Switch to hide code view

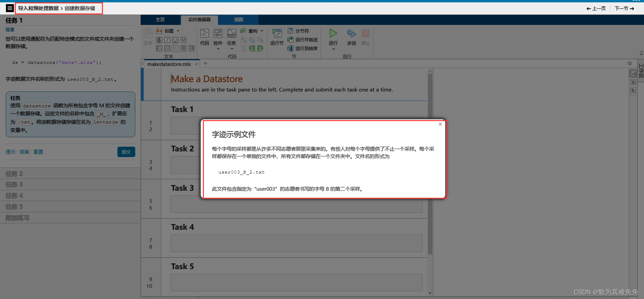click(x=633, y=90)
